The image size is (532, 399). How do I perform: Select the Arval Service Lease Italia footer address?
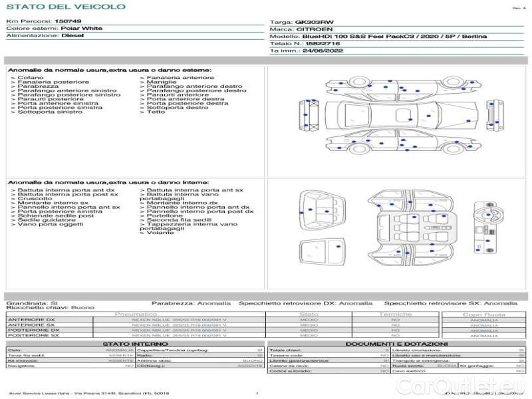tap(89, 394)
